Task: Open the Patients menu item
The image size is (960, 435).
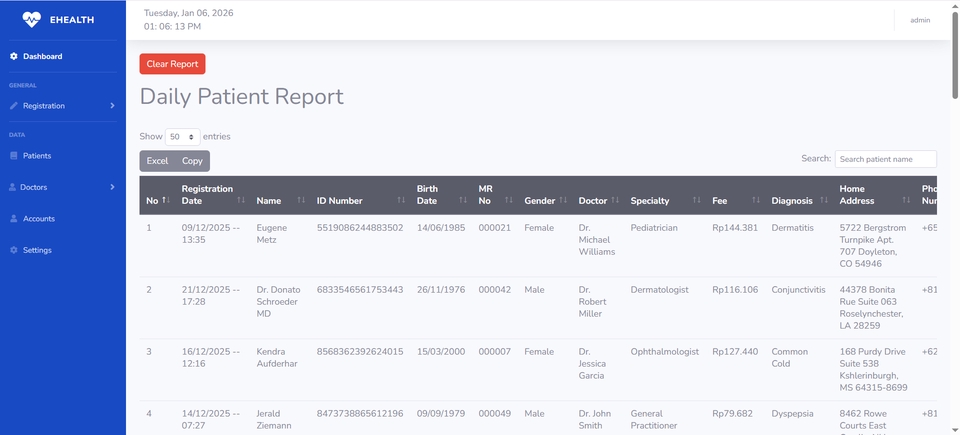Action: click(x=37, y=156)
